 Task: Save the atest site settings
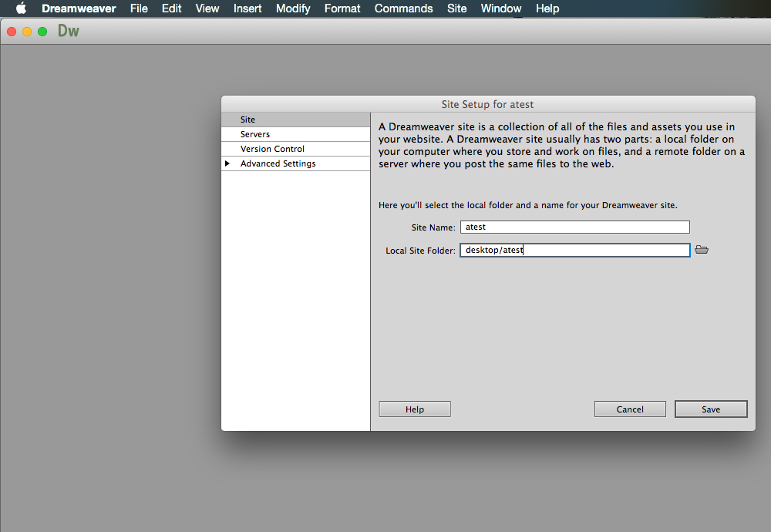pos(711,409)
